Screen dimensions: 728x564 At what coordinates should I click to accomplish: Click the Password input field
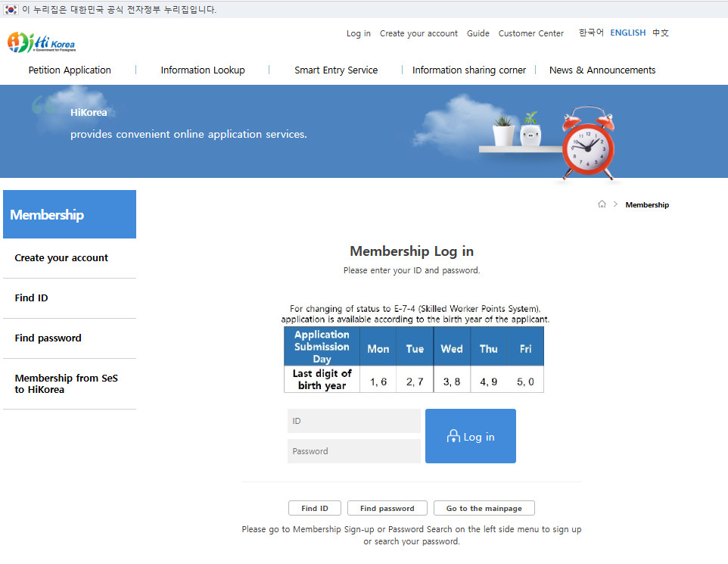click(x=353, y=451)
